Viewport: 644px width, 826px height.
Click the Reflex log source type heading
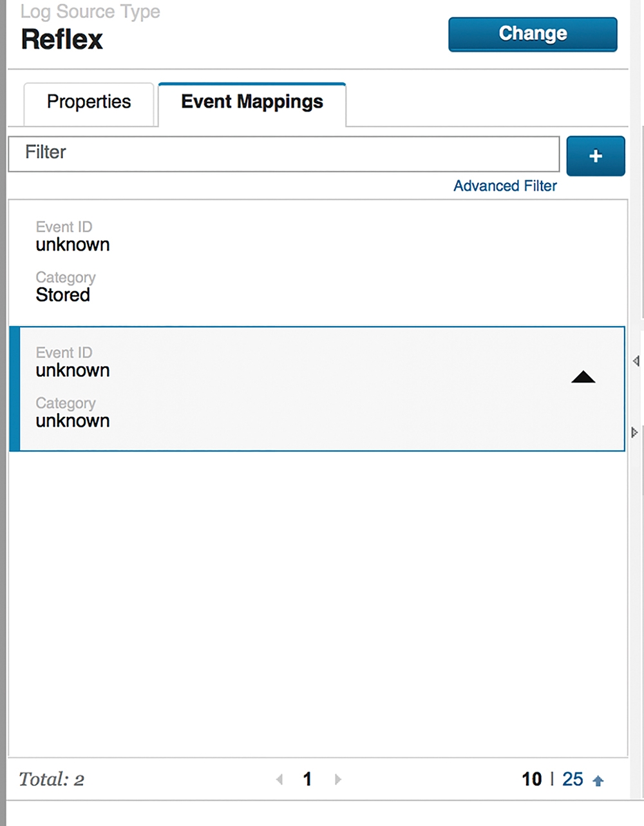coord(62,39)
